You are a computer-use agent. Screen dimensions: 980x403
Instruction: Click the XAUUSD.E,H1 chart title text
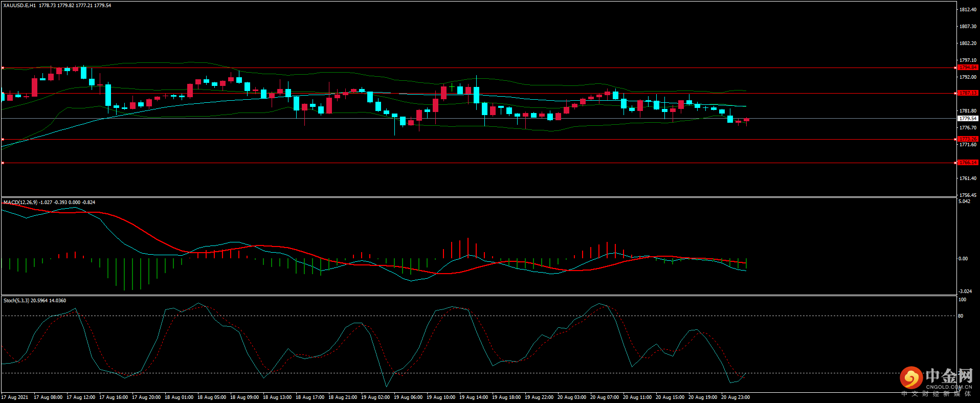click(x=19, y=6)
